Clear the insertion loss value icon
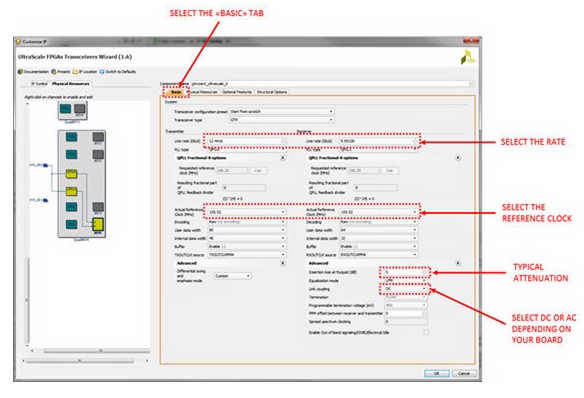The width and height of the screenshot is (584, 398). (x=424, y=273)
